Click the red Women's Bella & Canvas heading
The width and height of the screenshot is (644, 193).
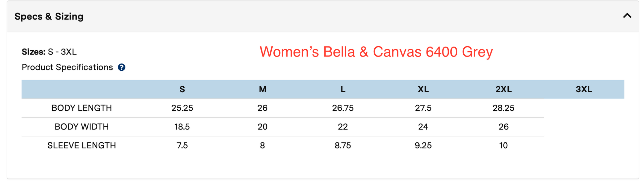point(376,52)
